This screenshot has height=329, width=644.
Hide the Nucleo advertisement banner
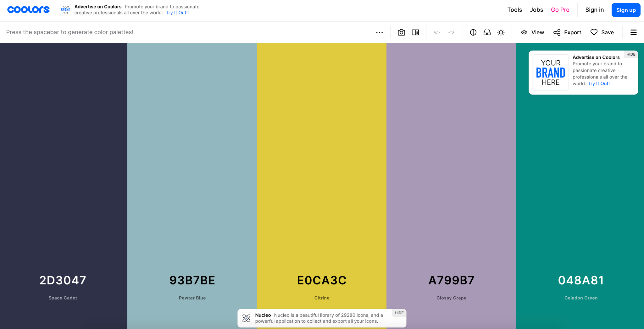coord(399,313)
